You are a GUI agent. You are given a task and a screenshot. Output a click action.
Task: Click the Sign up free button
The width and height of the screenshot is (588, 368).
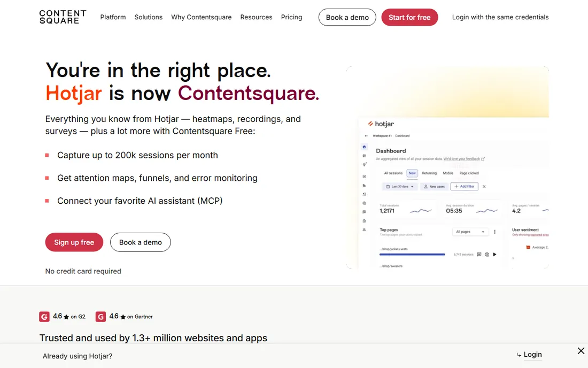tap(74, 242)
